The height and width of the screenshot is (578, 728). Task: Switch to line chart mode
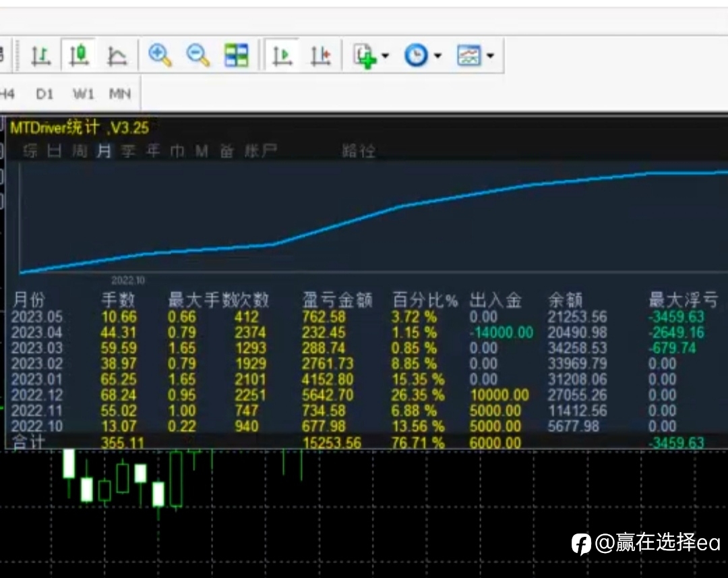click(x=117, y=56)
